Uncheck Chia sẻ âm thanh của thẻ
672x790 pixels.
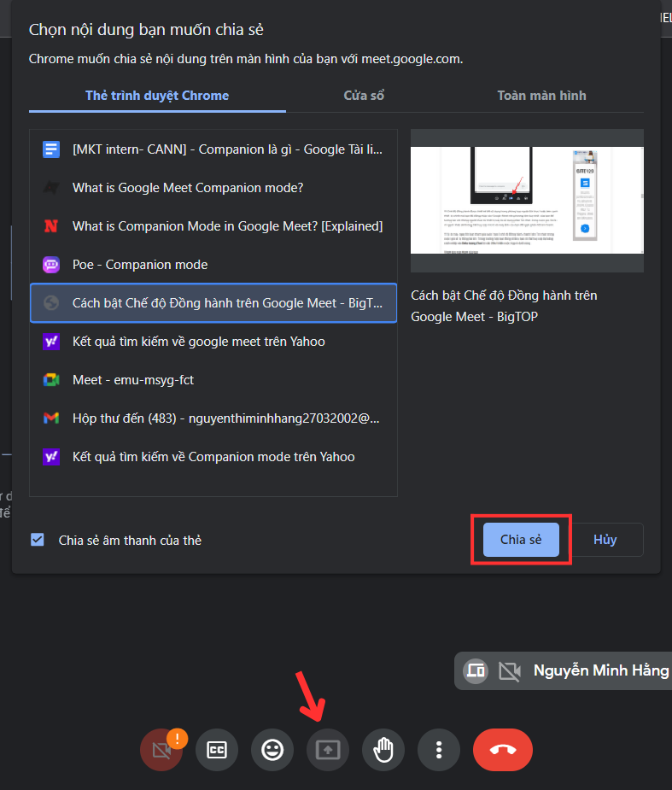click(38, 540)
